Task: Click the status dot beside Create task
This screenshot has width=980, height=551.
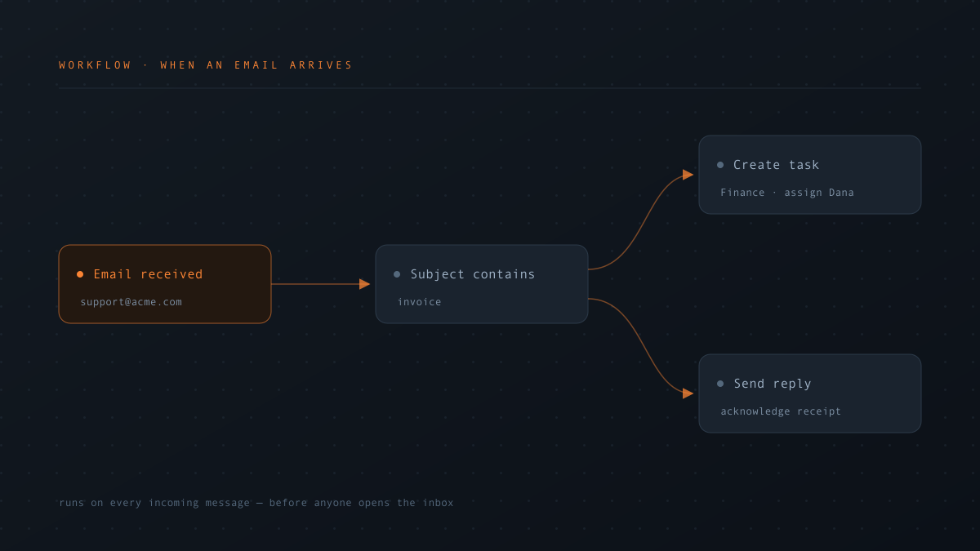Action: coord(720,165)
